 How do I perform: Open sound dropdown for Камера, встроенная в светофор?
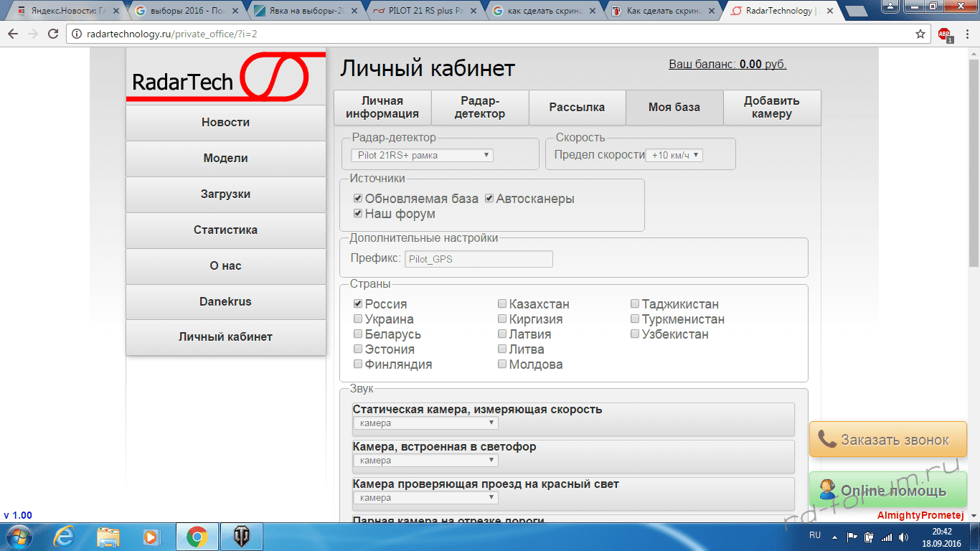click(x=425, y=461)
